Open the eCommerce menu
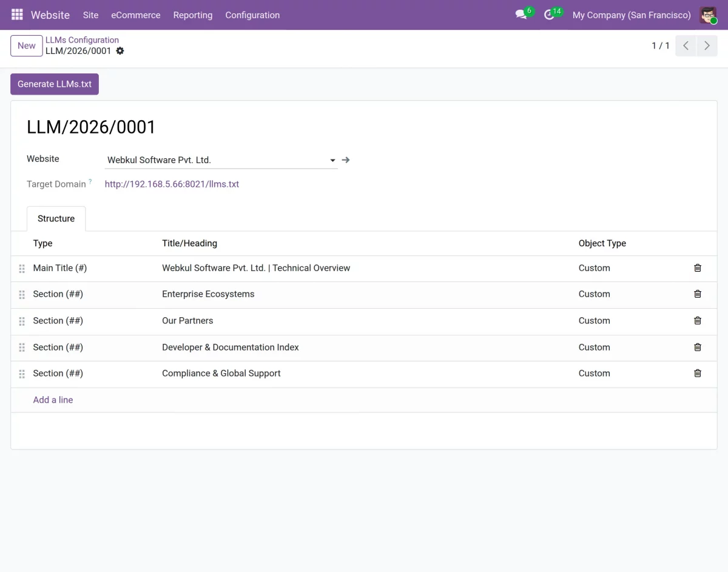The image size is (728, 572). point(136,15)
